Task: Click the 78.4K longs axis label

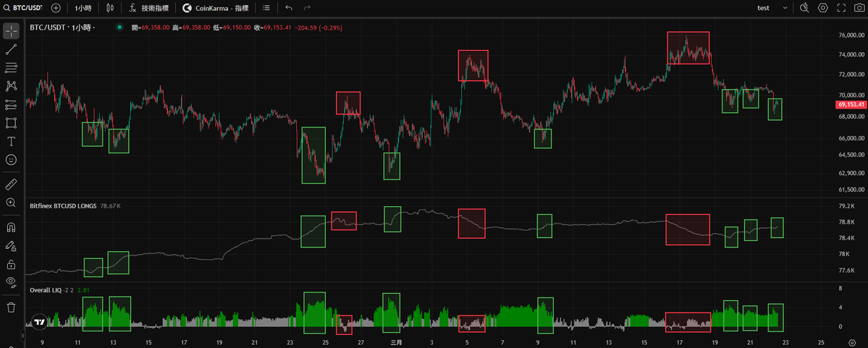Action: pyautogui.click(x=846, y=239)
